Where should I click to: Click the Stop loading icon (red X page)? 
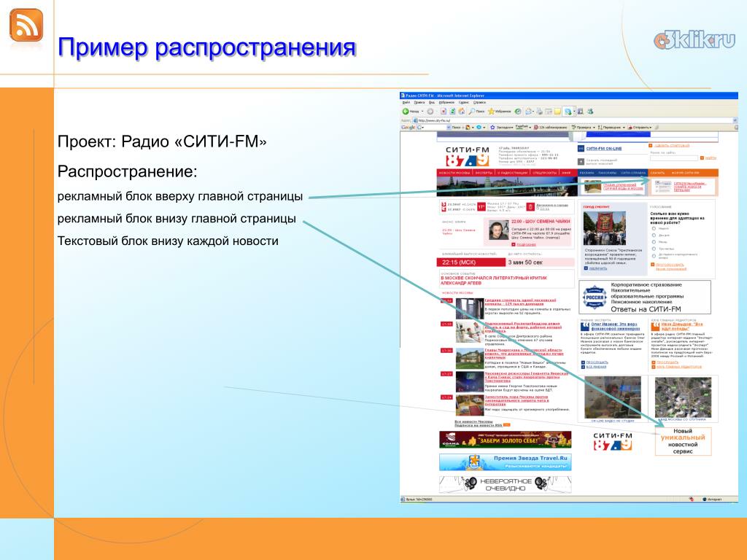point(444,112)
